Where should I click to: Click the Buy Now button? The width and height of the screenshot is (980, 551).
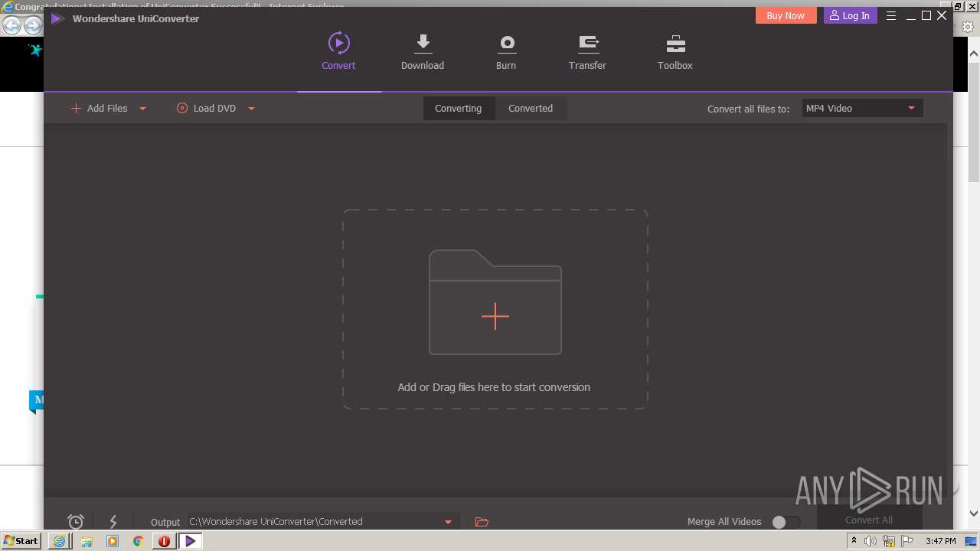(x=786, y=15)
